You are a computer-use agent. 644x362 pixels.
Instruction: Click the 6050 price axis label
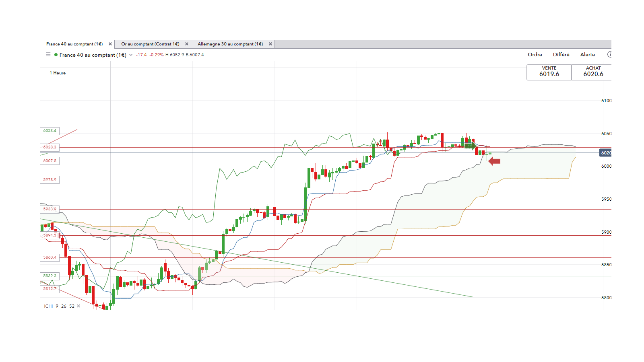[606, 134]
